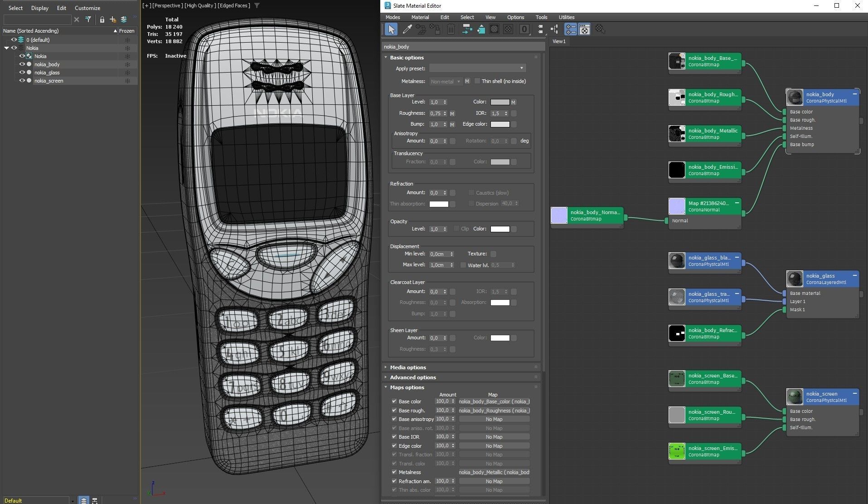Click the viewport filter funnel icon
Image resolution: width=868 pixels, height=504 pixels.
[x=257, y=5]
